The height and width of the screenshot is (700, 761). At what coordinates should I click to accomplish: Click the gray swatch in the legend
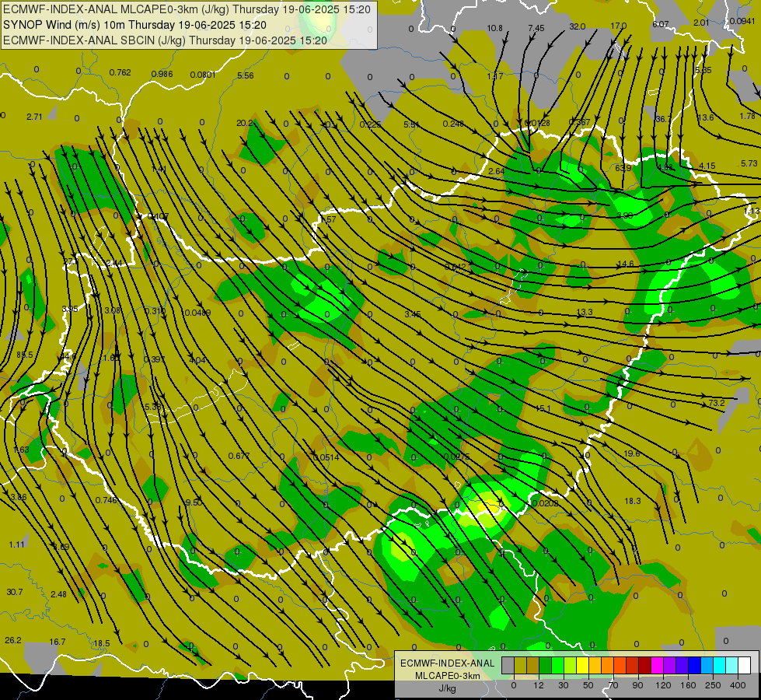(x=508, y=665)
